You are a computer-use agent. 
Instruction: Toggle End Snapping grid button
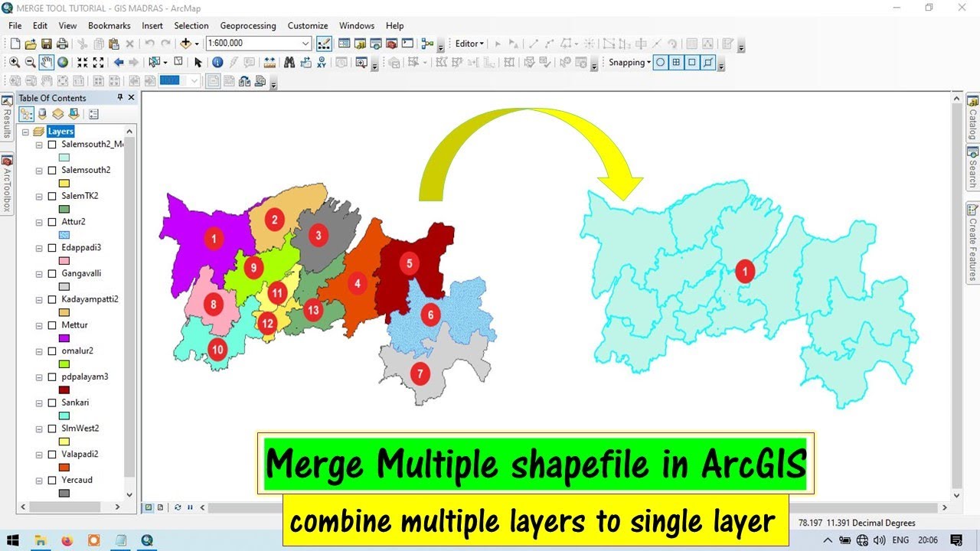coord(677,63)
